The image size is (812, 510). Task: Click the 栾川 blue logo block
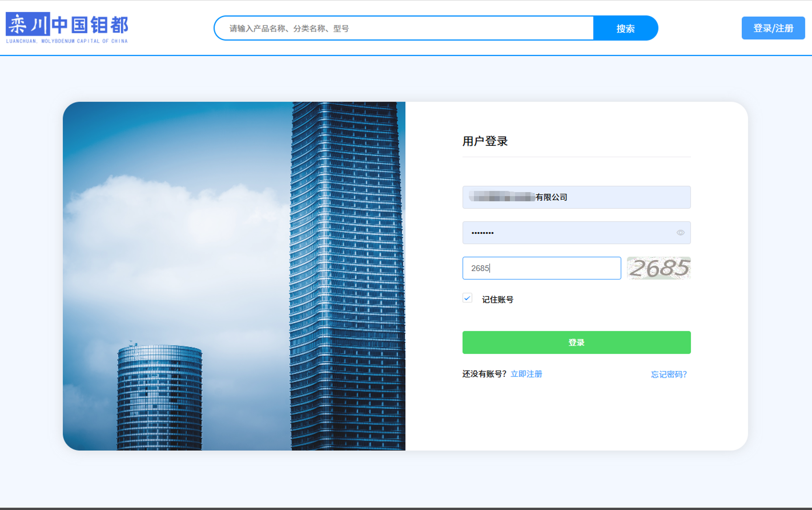coord(28,24)
